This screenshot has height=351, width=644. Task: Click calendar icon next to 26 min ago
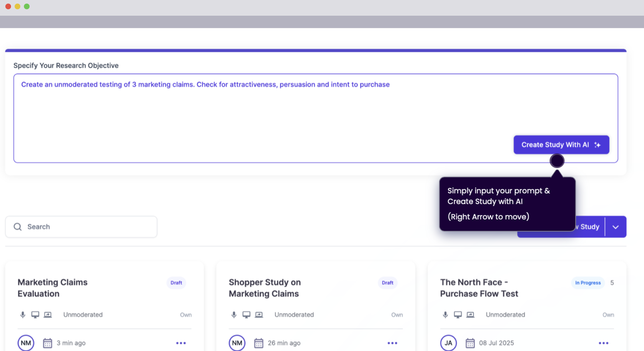(259, 343)
